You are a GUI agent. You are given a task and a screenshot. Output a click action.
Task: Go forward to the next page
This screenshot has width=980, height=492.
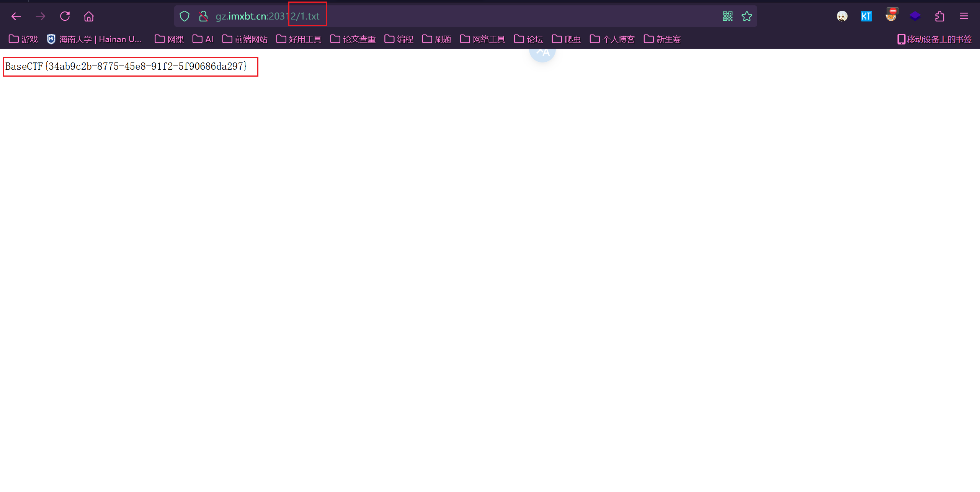pos(40,16)
